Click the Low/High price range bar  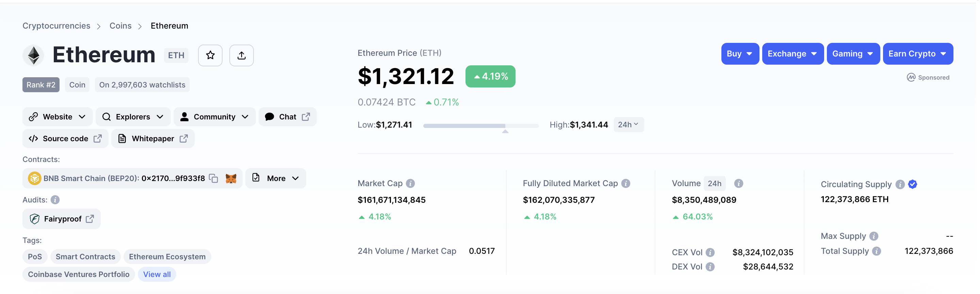(481, 126)
